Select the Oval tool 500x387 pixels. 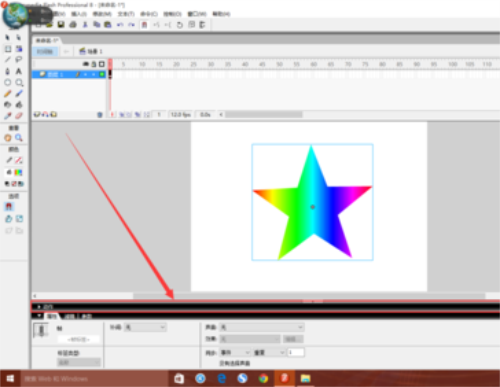(x=7, y=82)
